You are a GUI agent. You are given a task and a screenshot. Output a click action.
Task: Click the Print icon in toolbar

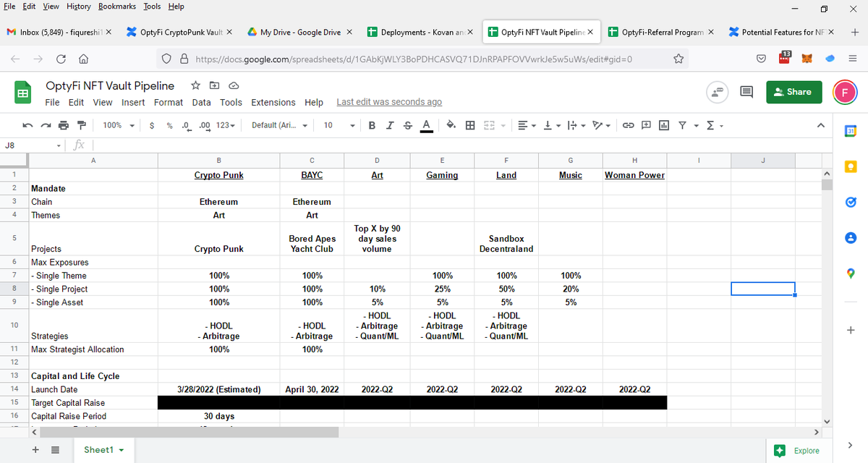(x=63, y=126)
